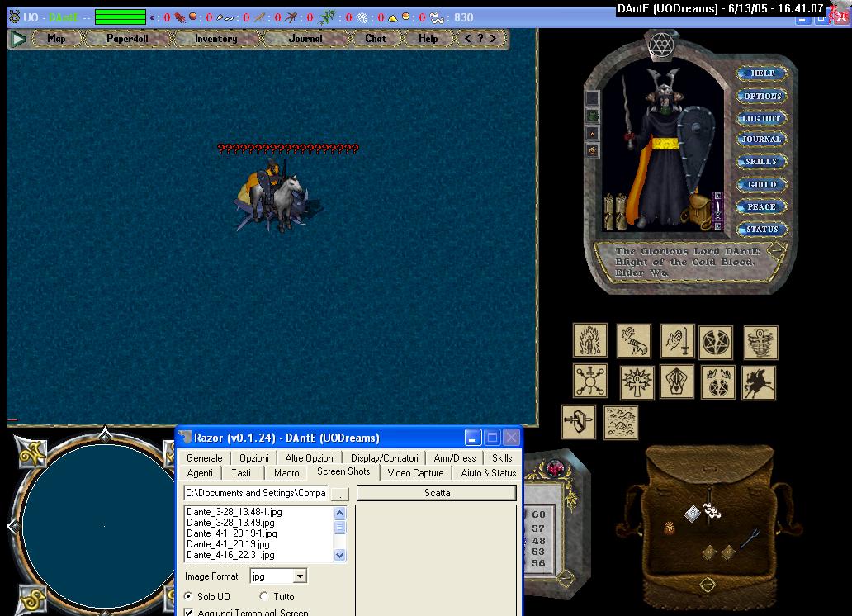Minimize the paperdoll using diamond button
Image resolution: width=852 pixels, height=616 pixels.
click(776, 251)
